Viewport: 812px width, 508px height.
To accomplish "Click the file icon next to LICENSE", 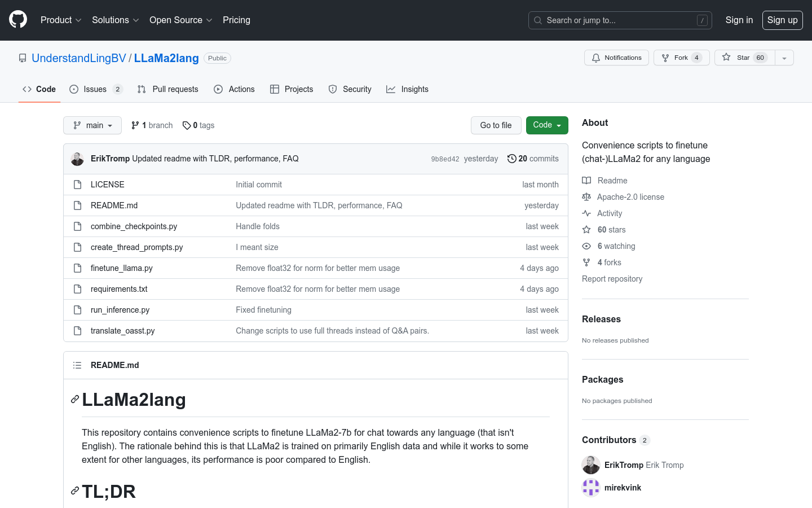I will pos(77,185).
